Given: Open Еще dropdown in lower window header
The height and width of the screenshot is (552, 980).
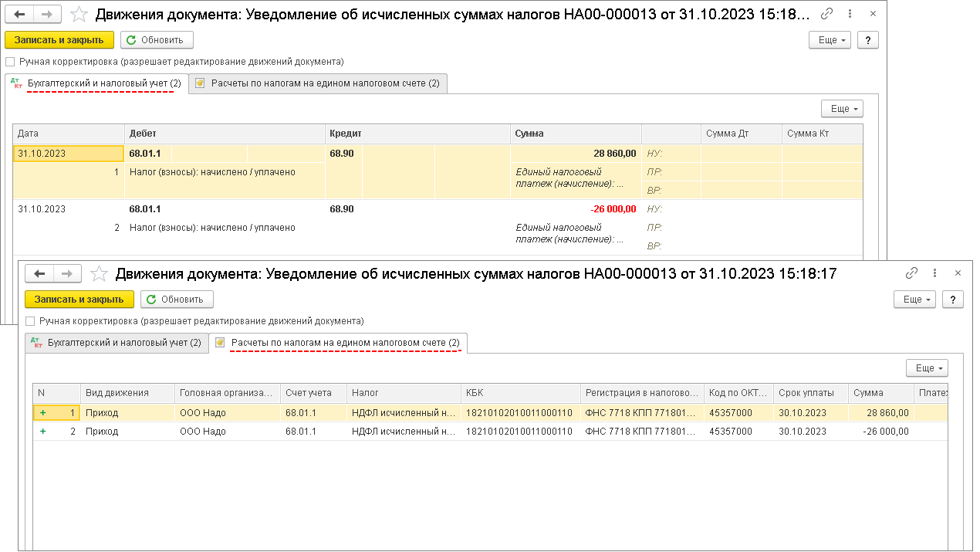Looking at the screenshot, I should point(914,300).
